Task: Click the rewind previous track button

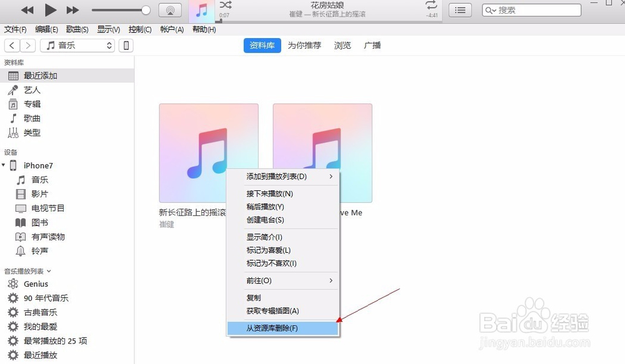Action: click(x=27, y=10)
